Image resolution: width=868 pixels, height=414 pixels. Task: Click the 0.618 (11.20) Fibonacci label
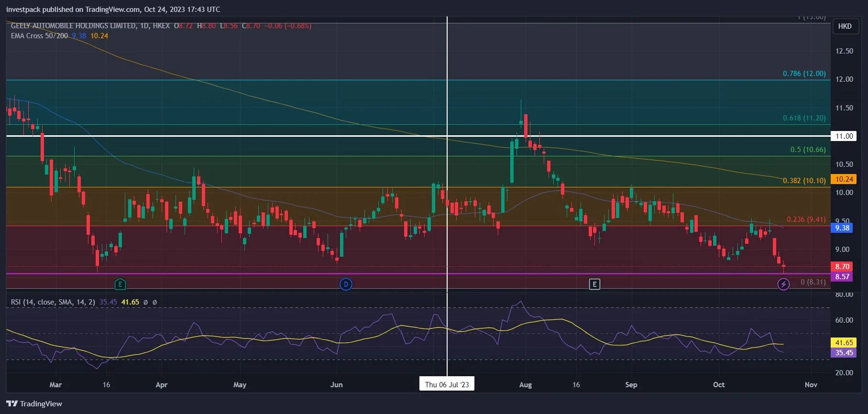[x=804, y=118]
